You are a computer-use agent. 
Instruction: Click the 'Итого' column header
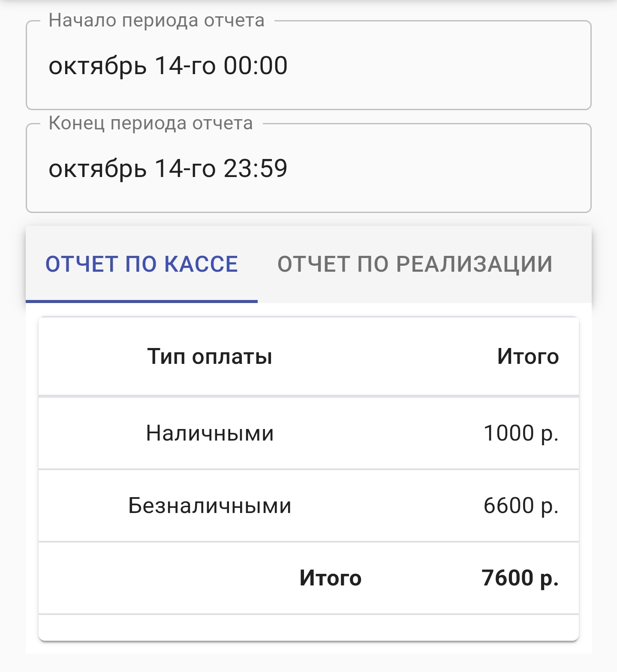tap(528, 357)
